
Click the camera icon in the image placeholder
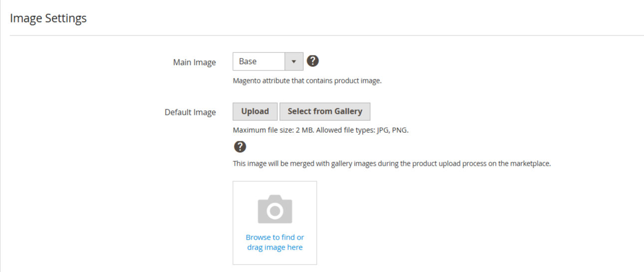coord(275,209)
